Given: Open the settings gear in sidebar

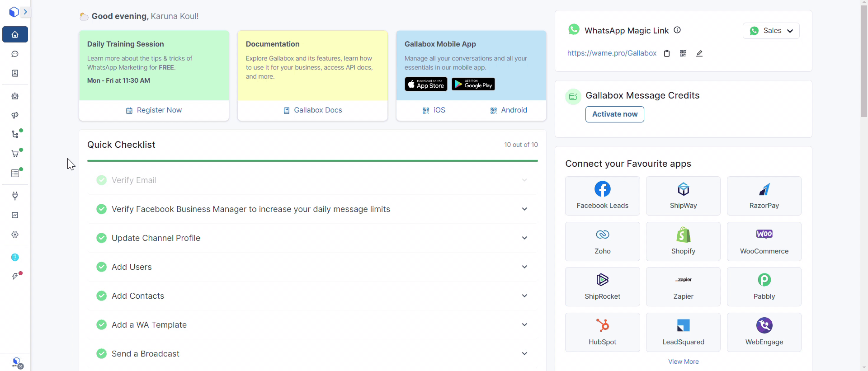Looking at the screenshot, I should 15,235.
